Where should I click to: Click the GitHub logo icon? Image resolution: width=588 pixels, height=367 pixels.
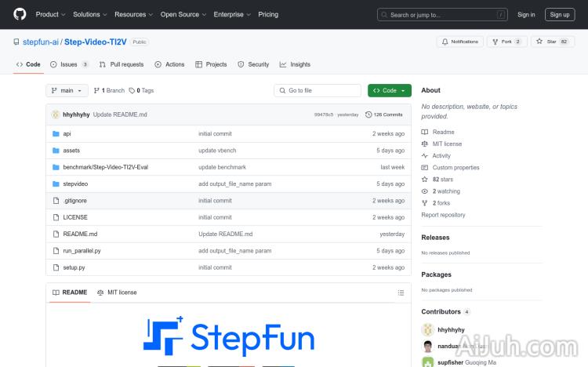click(20, 14)
